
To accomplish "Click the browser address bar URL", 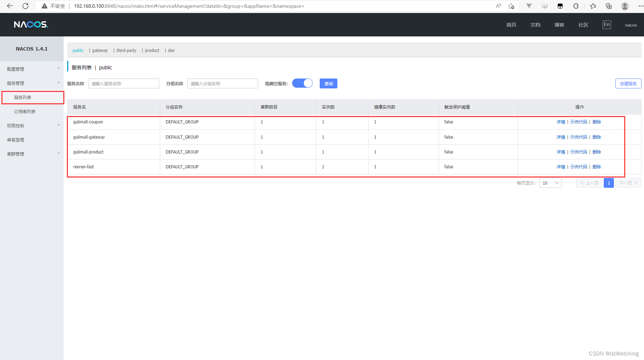I will (189, 6).
